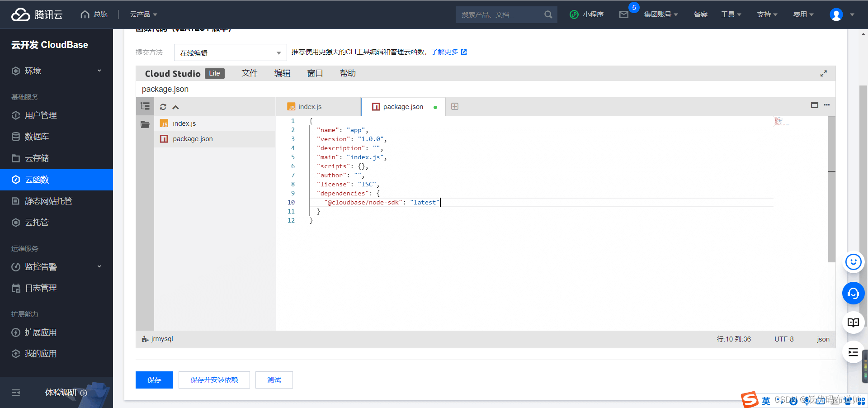Viewport: 868px width, 408px height.
Task: Expand Cloud Studio editor to fullscreen
Action: (824, 73)
